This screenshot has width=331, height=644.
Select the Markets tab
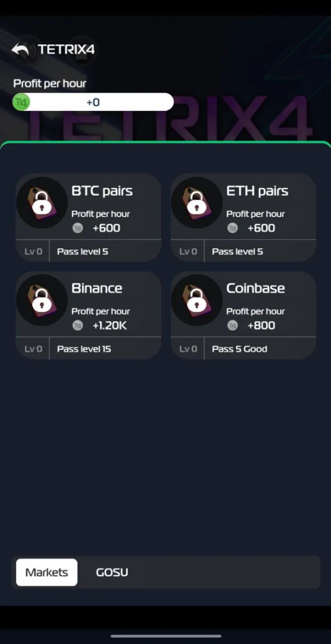point(46,572)
